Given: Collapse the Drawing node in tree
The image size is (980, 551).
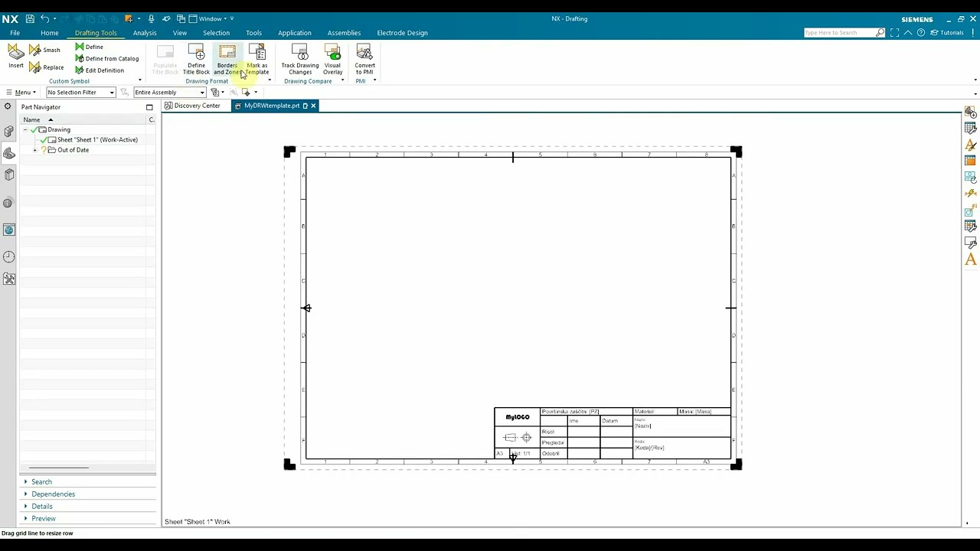Looking at the screenshot, I should point(25,129).
